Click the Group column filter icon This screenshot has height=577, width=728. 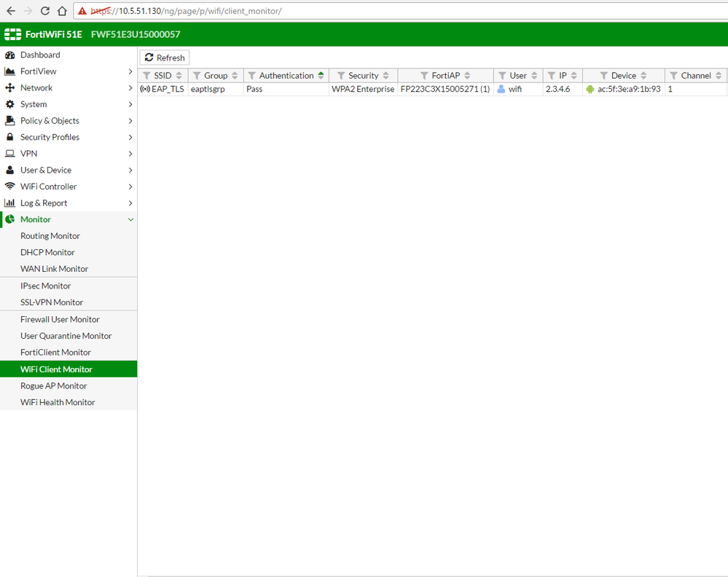click(197, 76)
